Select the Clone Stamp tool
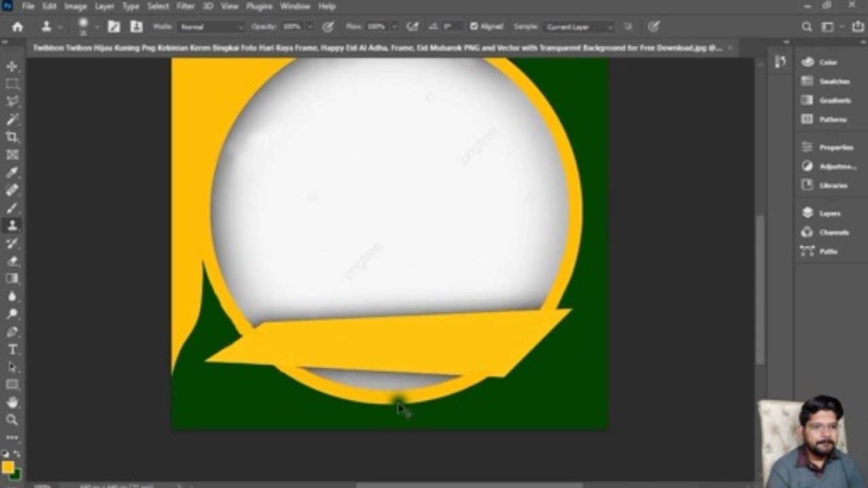 (x=12, y=225)
